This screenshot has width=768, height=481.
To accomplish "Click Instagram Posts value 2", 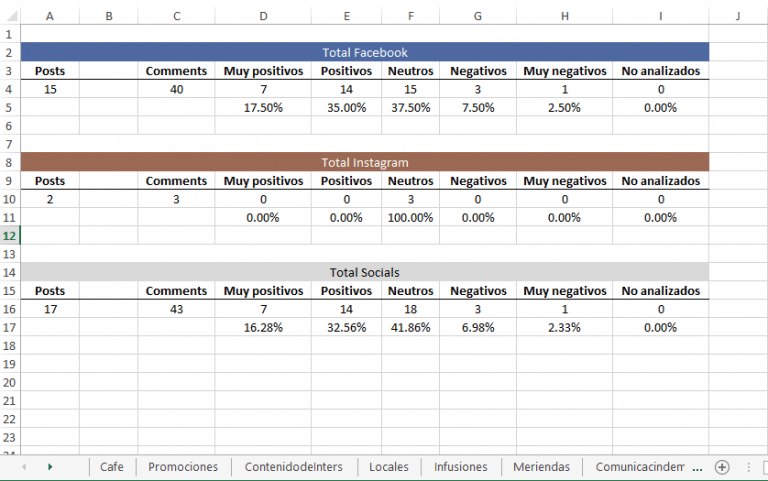I will click(50, 199).
